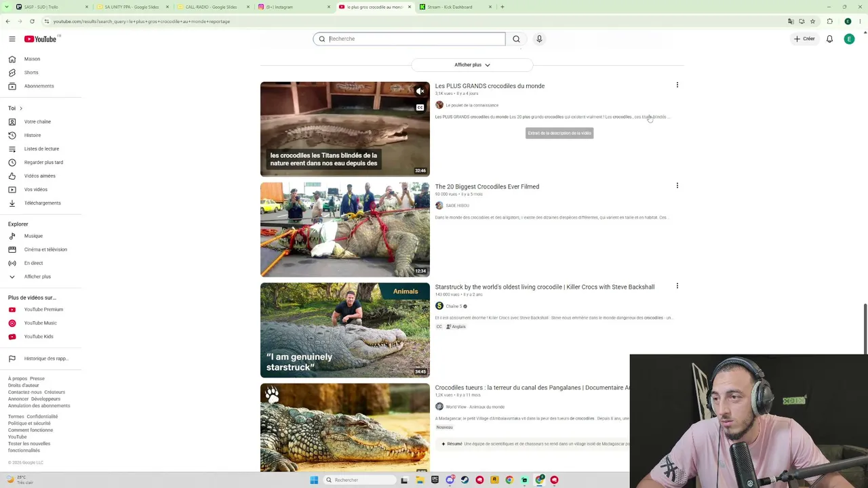Switch to CALL-RADIO Google Slides tab
This screenshot has width=868, height=488.
pyautogui.click(x=214, y=7)
